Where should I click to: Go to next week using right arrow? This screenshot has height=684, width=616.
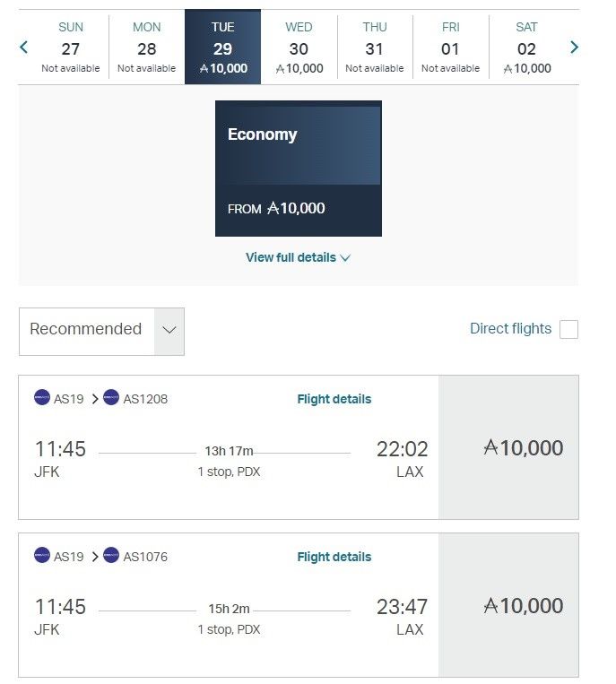pos(574,48)
